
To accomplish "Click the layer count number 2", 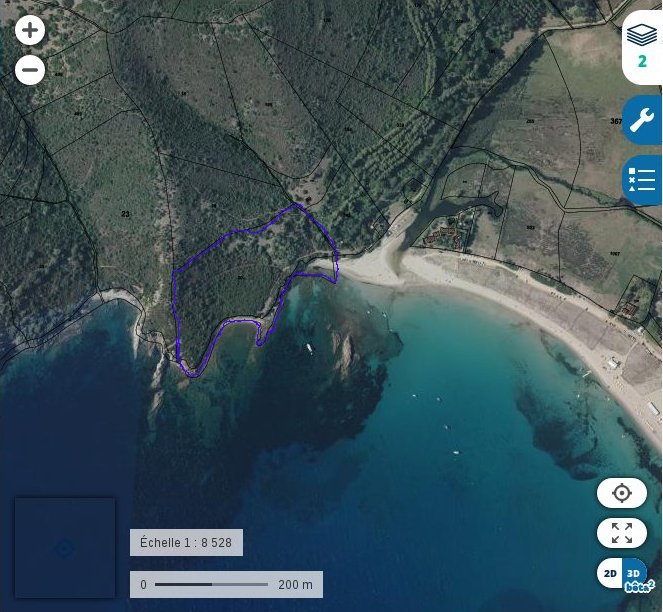I will coord(642,62).
